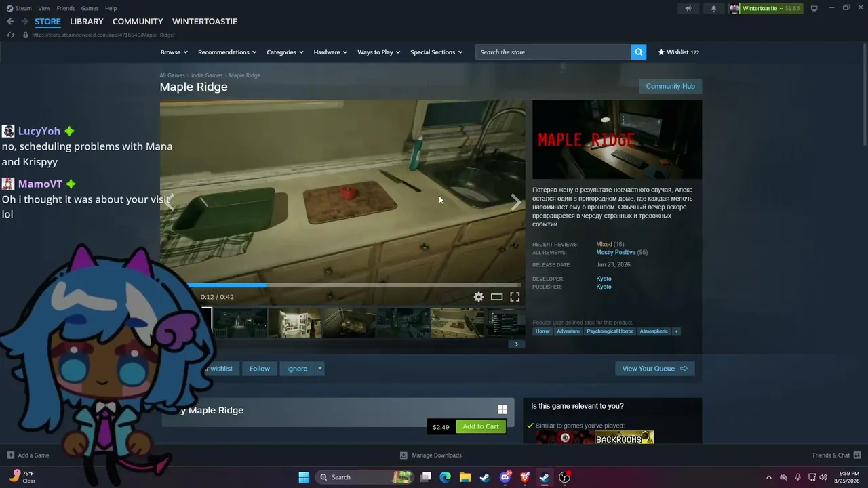
Task: Click the store search input field
Action: tap(553, 52)
